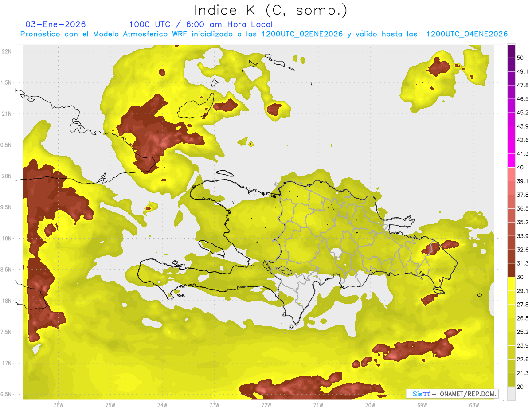Click the colorbar value '45.2'
Viewport: 532px width, 411px height.
pyautogui.click(x=523, y=113)
